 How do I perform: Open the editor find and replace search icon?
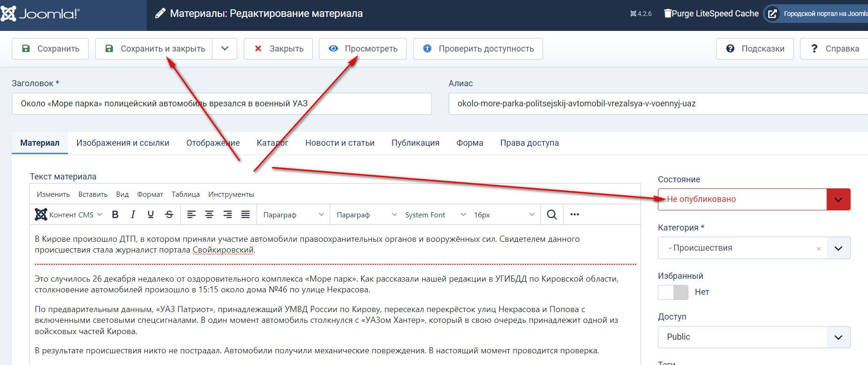click(x=551, y=215)
